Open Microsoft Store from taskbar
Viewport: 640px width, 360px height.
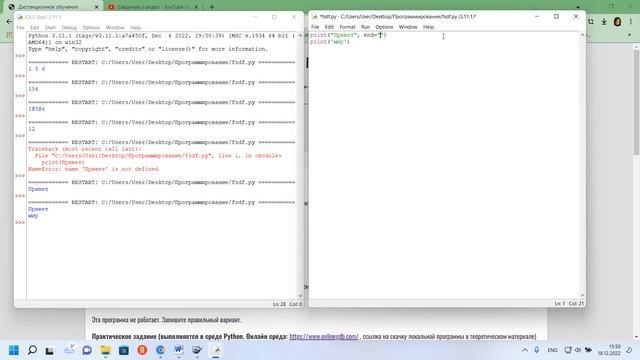pos(124,350)
